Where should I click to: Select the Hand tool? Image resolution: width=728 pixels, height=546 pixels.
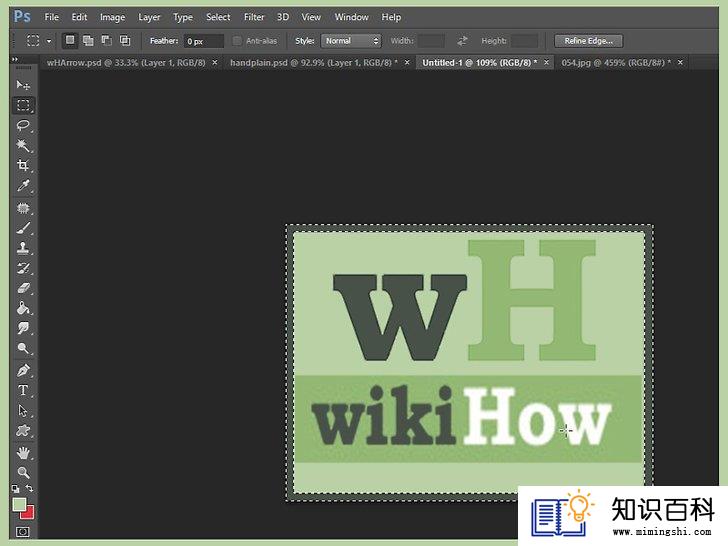point(23,453)
